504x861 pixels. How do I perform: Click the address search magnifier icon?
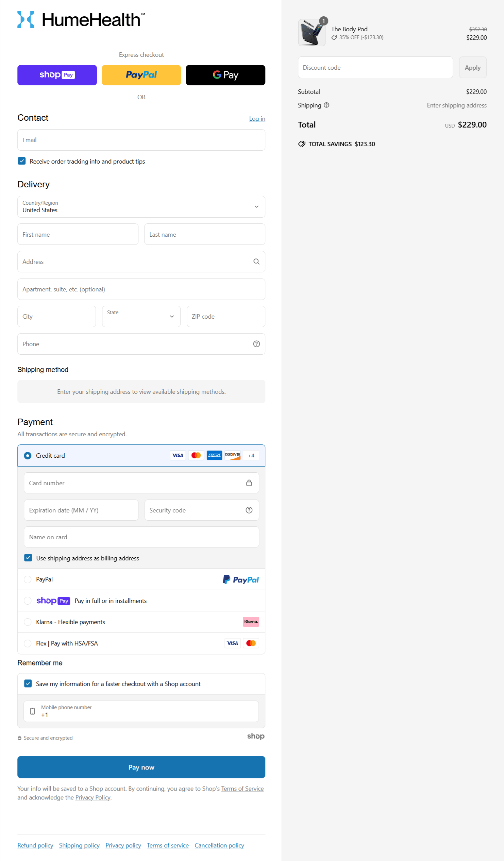tap(256, 262)
